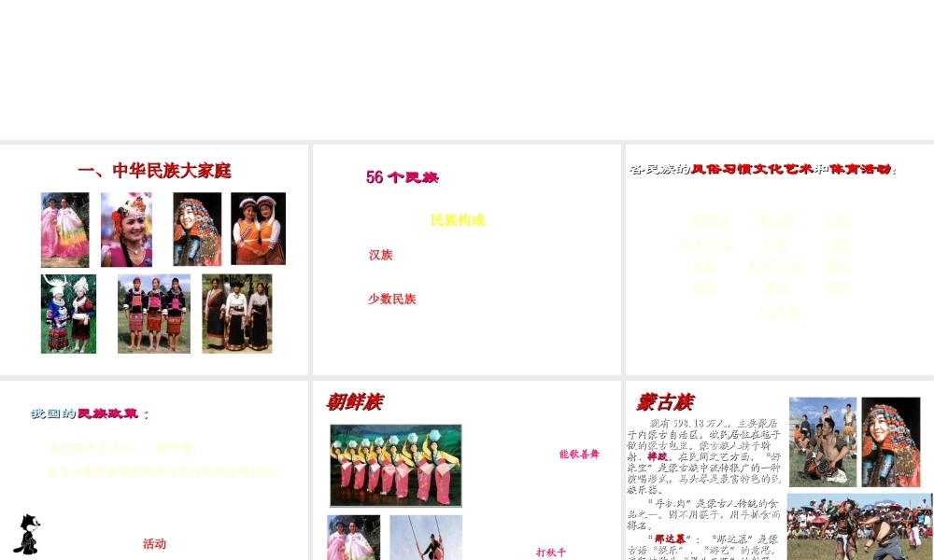Image resolution: width=934 pixels, height=560 pixels.
Task: Select Korean bowl-dance stage photo
Action: click(396, 466)
